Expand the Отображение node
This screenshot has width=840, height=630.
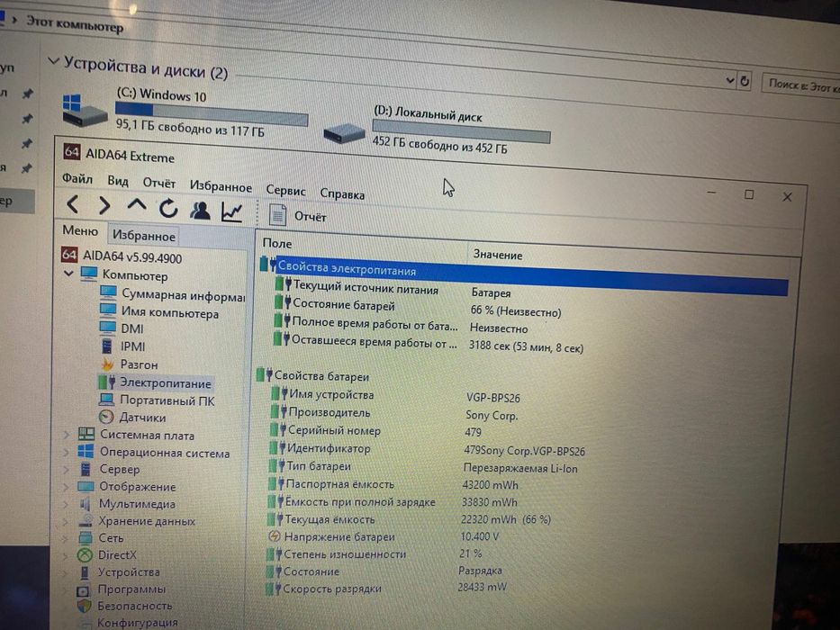tap(66, 487)
